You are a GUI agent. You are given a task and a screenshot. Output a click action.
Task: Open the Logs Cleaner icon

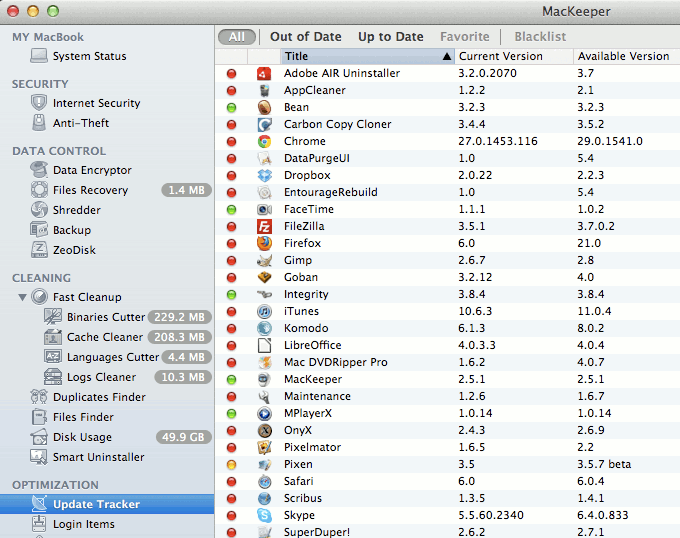[53, 376]
